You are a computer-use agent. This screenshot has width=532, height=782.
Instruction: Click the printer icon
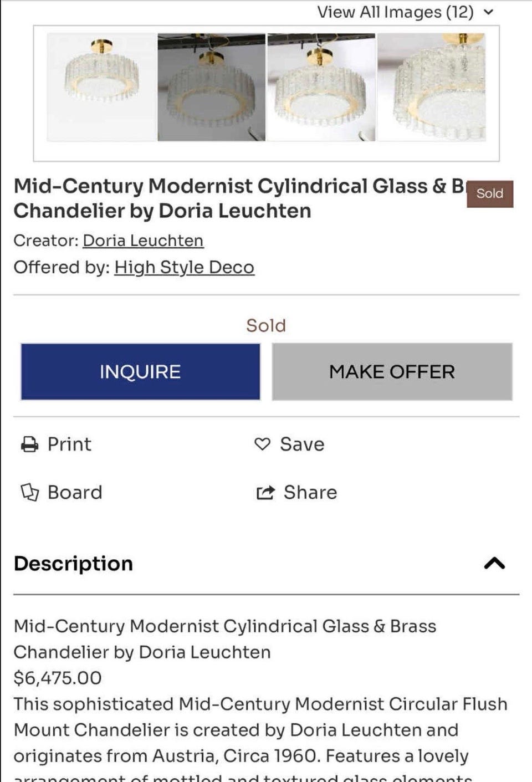(29, 444)
